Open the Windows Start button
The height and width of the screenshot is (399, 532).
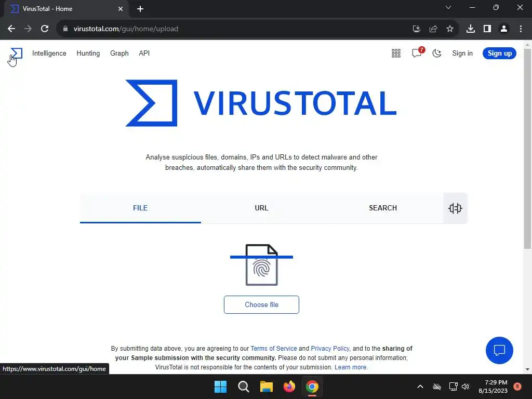(220, 387)
